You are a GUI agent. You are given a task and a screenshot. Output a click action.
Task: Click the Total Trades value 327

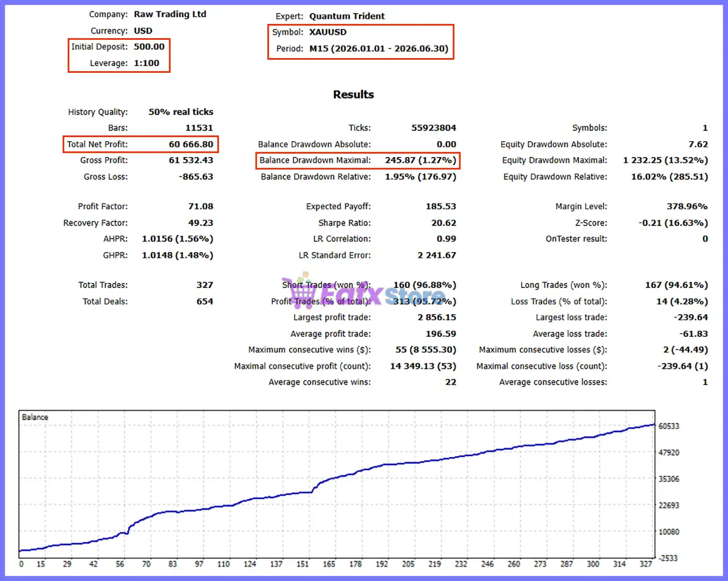(x=205, y=285)
